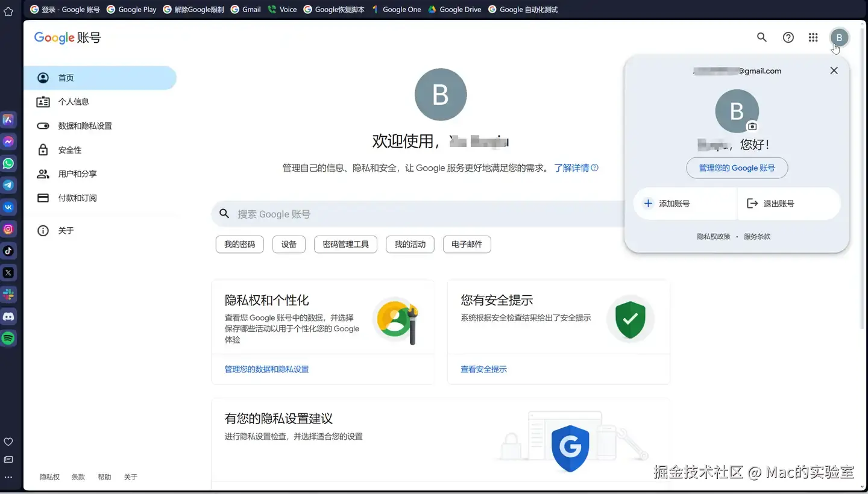Open WhatsApp in the browser sidebar
This screenshot has height=494, width=868.
click(x=8, y=163)
